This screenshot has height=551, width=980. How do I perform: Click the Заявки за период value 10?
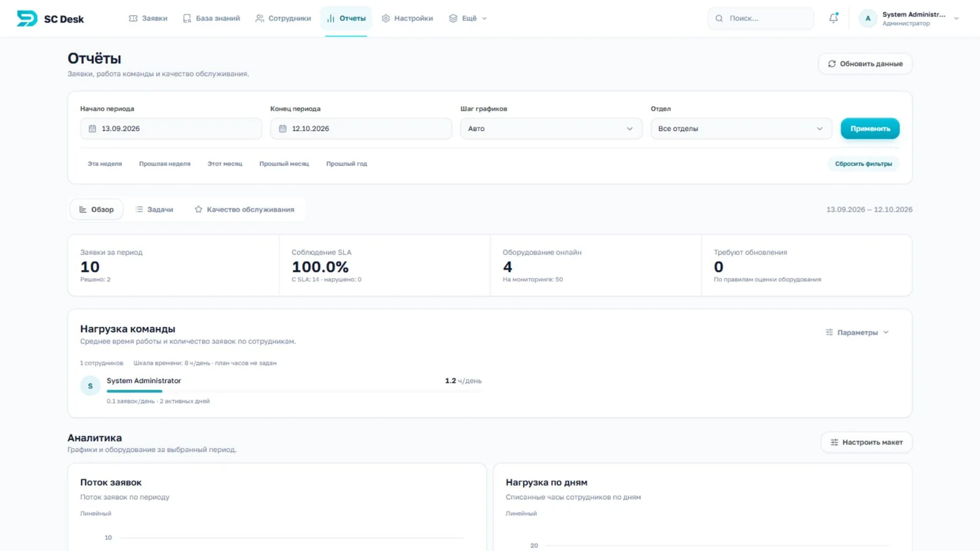click(90, 267)
